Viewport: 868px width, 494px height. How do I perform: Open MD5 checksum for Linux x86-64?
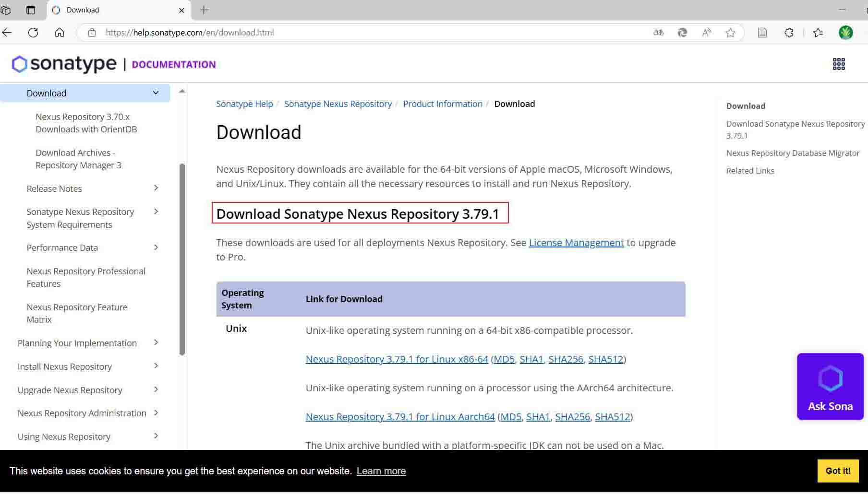[x=504, y=359]
